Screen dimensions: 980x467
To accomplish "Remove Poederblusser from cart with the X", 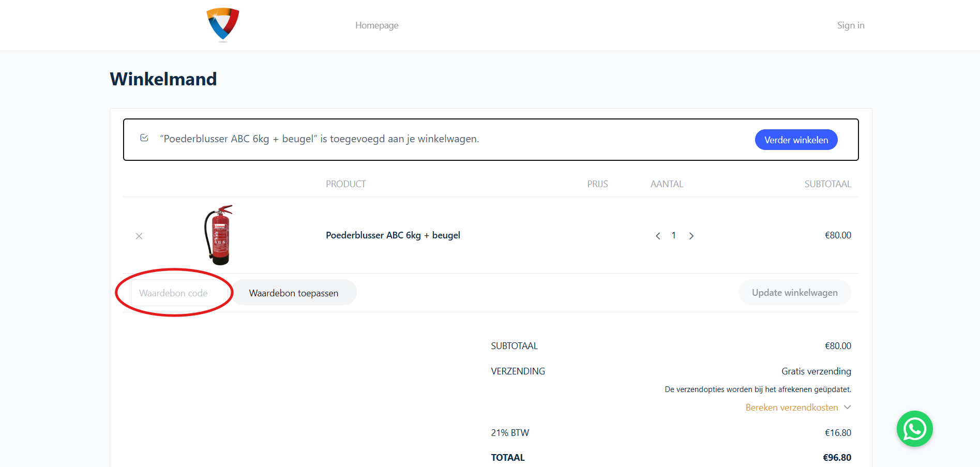I will point(139,236).
